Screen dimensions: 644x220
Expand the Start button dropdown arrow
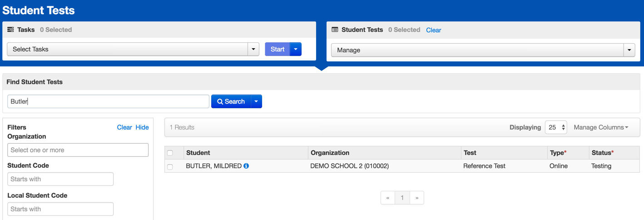(x=296, y=49)
